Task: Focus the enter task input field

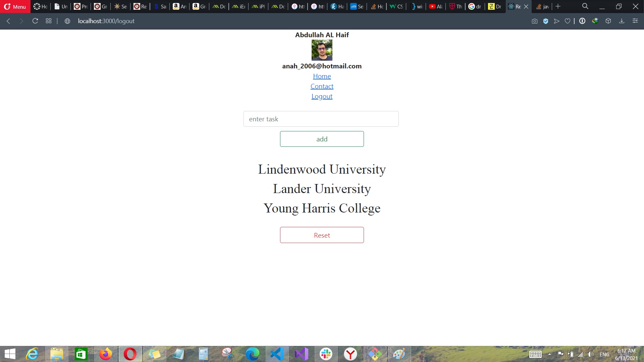Action: 321,119
